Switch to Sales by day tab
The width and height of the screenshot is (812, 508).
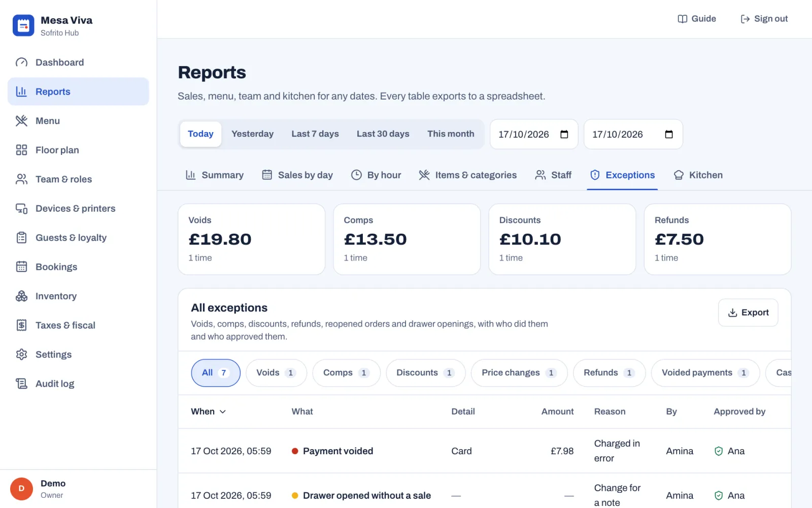(x=297, y=175)
